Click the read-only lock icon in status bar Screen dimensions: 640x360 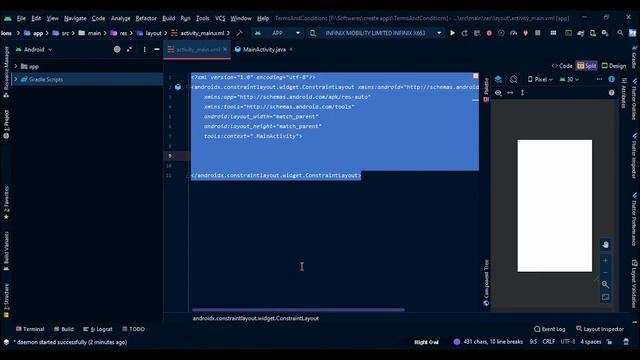point(609,342)
